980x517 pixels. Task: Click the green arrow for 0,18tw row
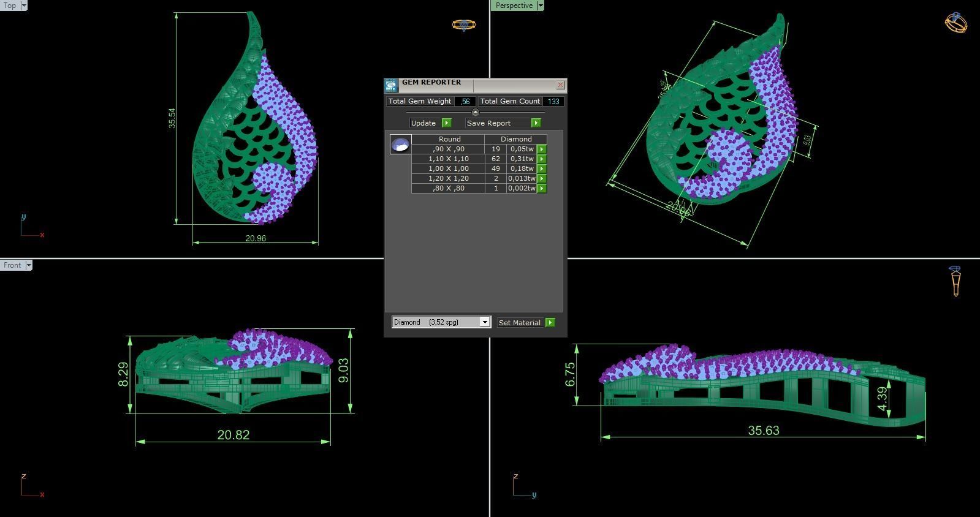[542, 168]
